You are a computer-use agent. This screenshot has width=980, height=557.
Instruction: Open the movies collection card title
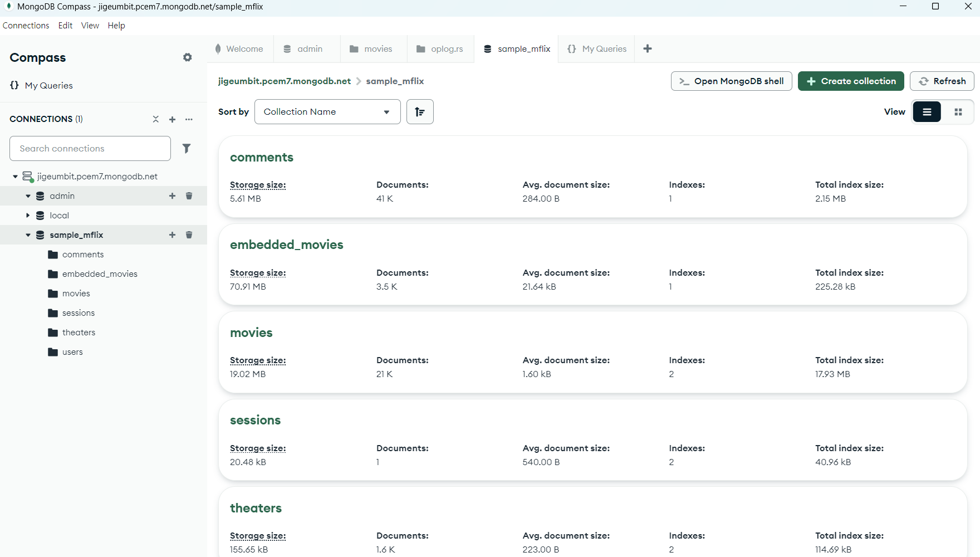click(x=251, y=333)
